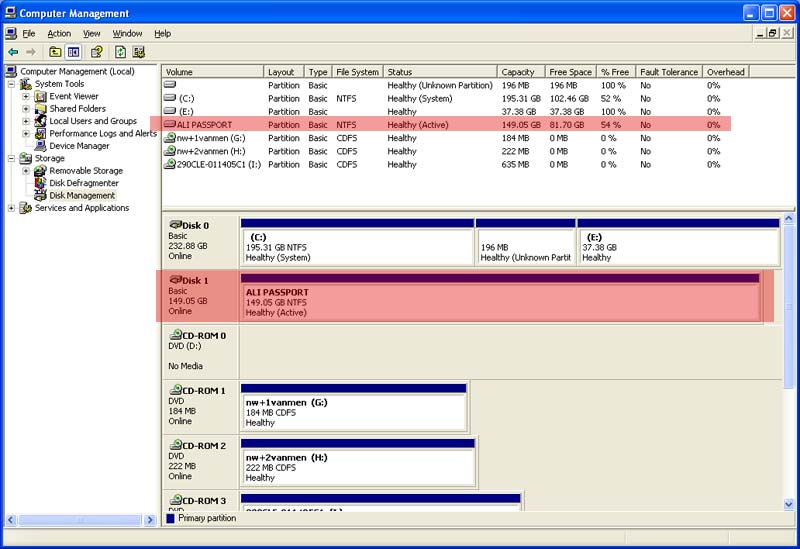Screen dimensions: 800x549
Task: Select the Disk 0 drive icon
Action: point(176,225)
